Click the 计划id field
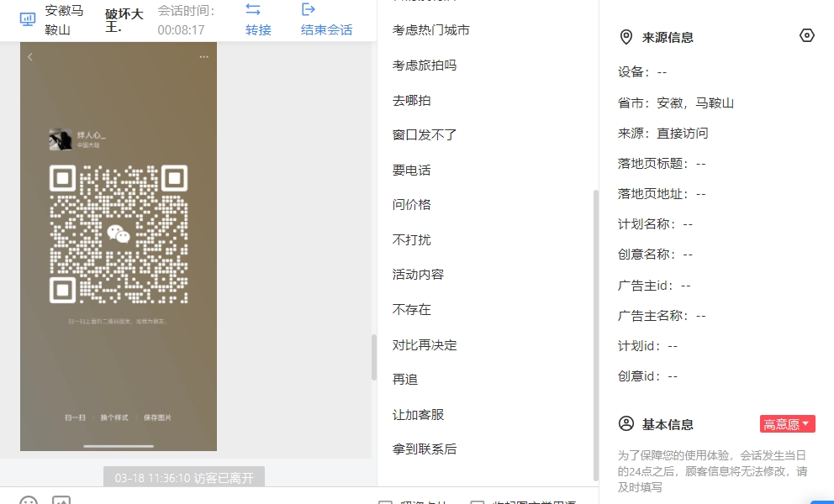This screenshot has width=834, height=504. pos(648,346)
